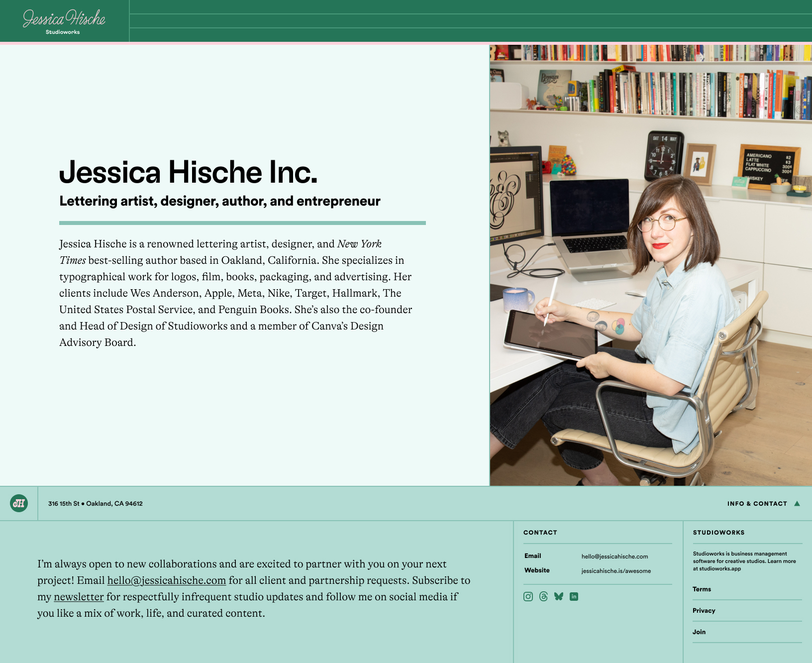
Task: Collapse the Info & Contact triangle arrow
Action: (x=797, y=503)
